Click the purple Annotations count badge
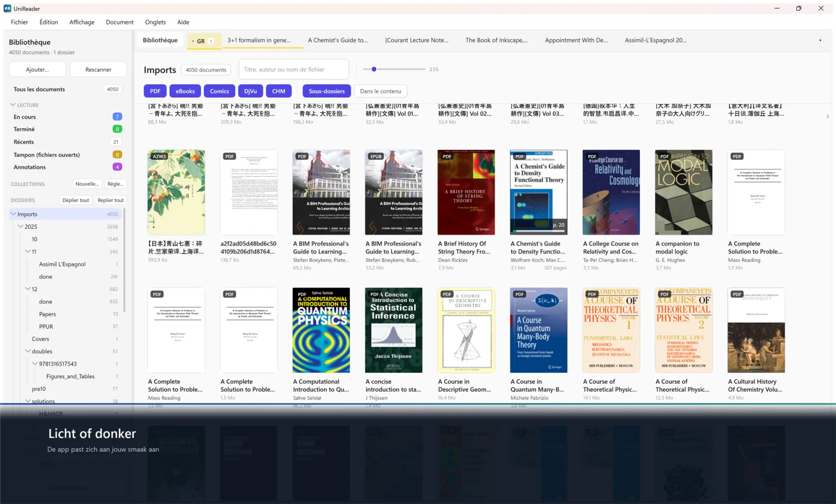The image size is (836, 504). pyautogui.click(x=117, y=167)
